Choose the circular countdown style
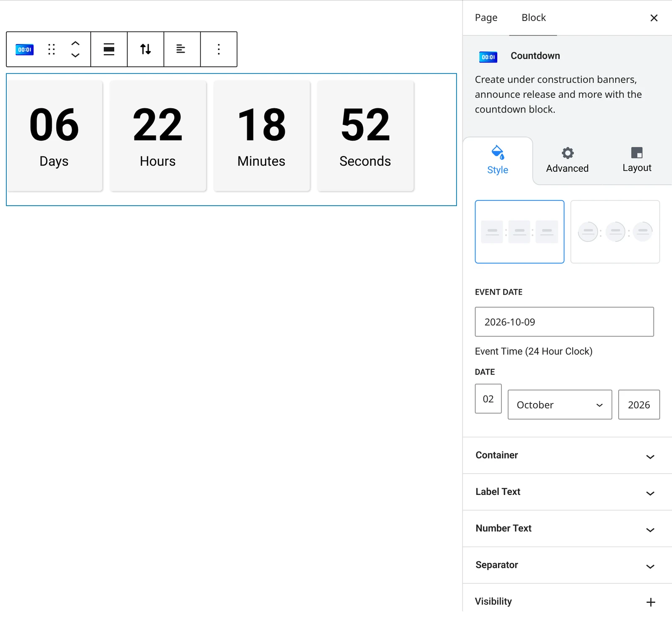Viewport: 672px width, 636px height. pos(615,232)
